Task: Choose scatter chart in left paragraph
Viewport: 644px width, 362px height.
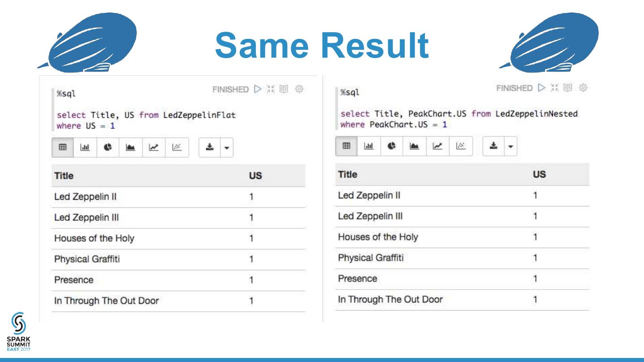Action: (177, 147)
